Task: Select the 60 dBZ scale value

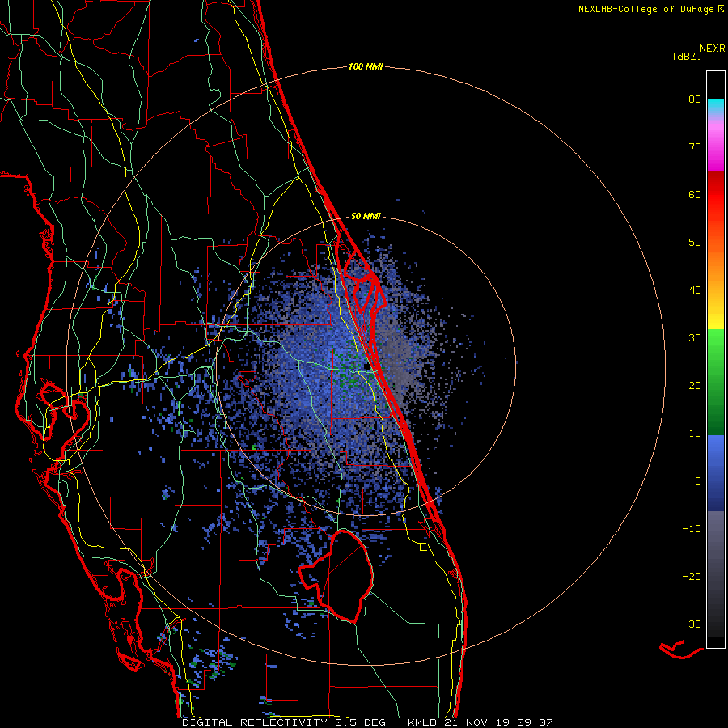Action: pos(695,194)
